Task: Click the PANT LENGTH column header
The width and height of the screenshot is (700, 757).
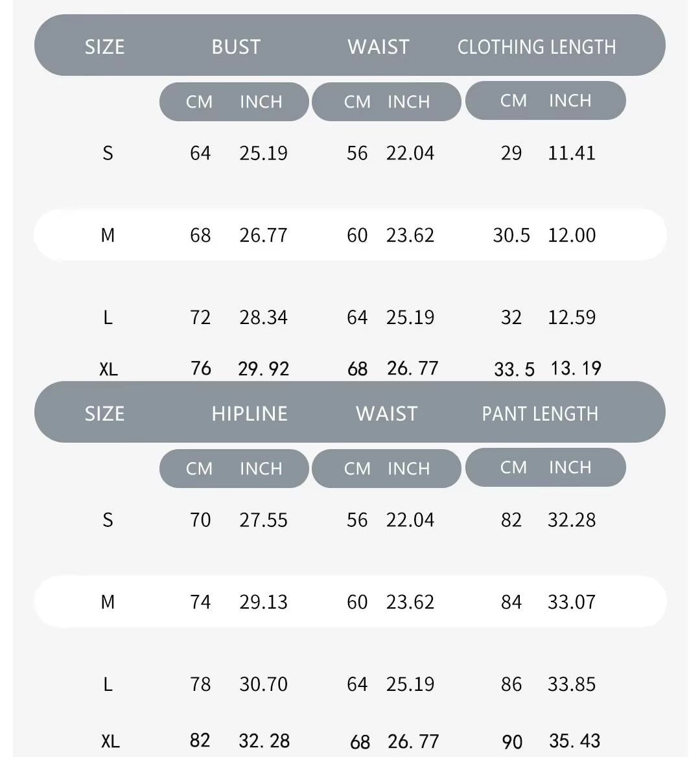Action: click(540, 413)
